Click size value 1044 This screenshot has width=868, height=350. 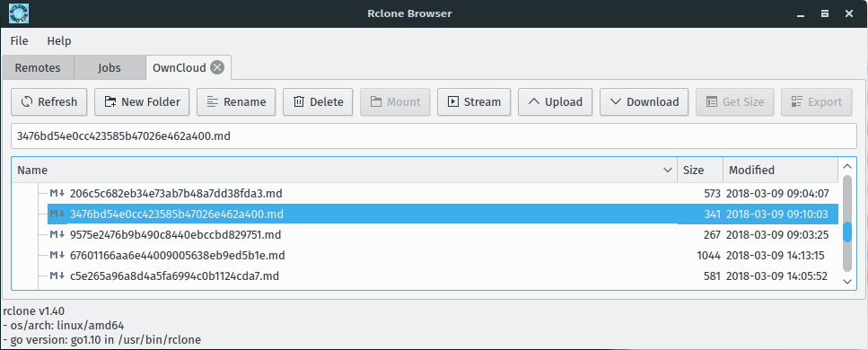click(708, 256)
